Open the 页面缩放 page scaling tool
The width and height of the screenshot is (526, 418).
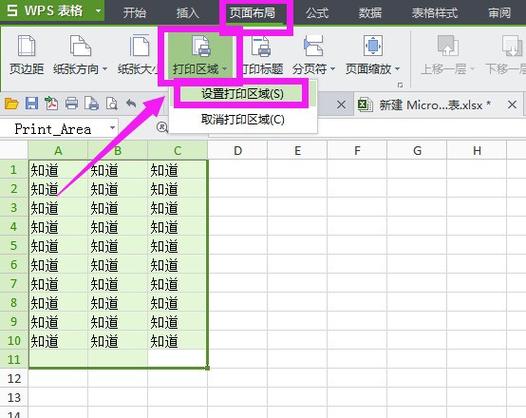click(x=373, y=54)
